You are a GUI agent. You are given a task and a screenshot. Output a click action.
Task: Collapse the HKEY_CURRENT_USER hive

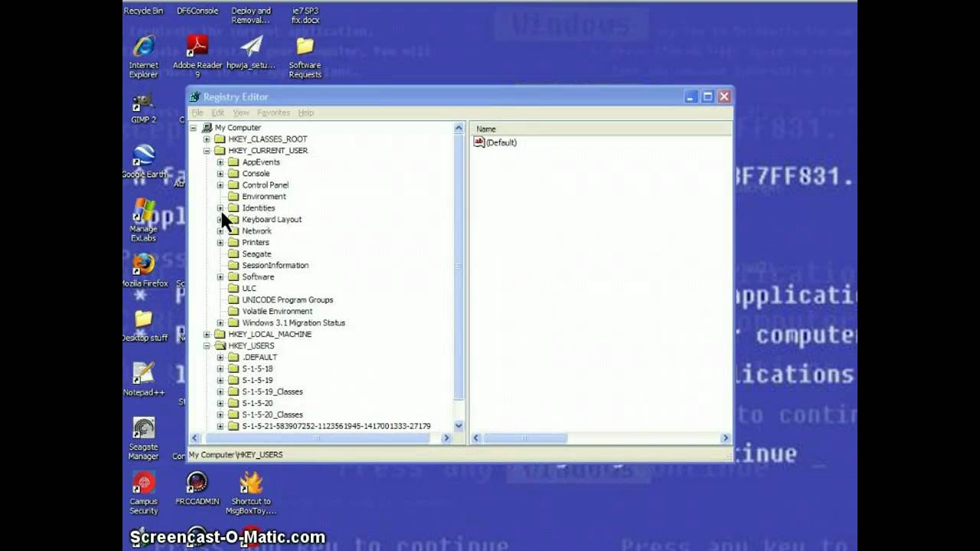point(207,151)
